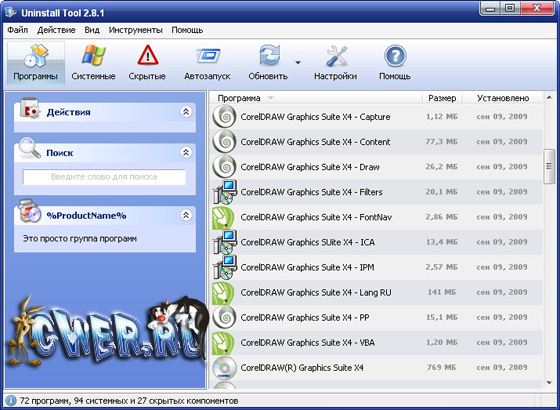Click the info icon in status bar

pos(11,400)
